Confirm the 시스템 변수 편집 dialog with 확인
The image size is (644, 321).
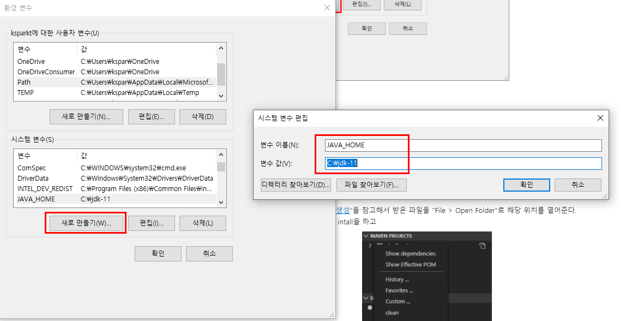527,185
